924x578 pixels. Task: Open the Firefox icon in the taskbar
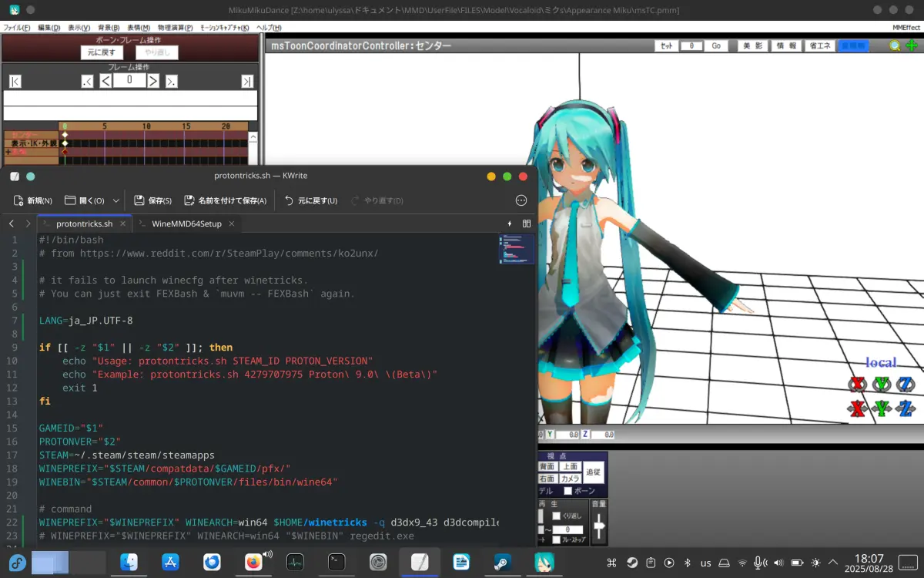point(253,562)
